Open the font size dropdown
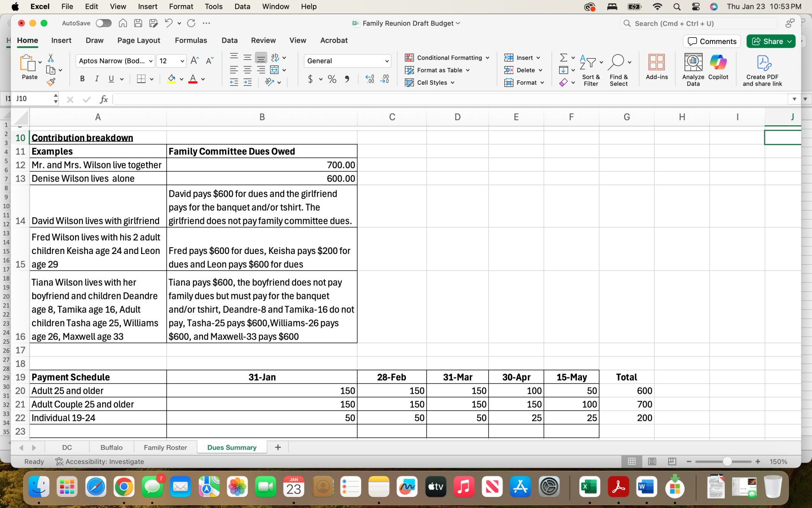 pos(182,61)
